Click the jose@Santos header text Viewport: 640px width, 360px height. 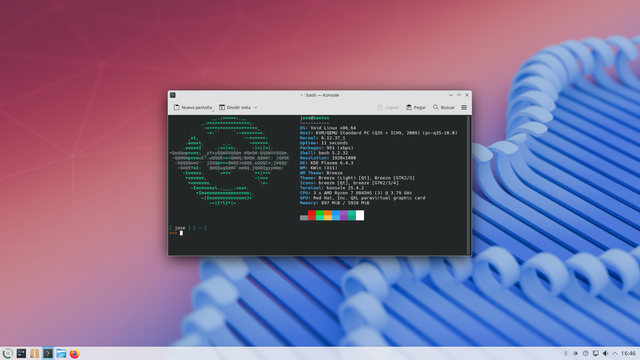coord(314,118)
